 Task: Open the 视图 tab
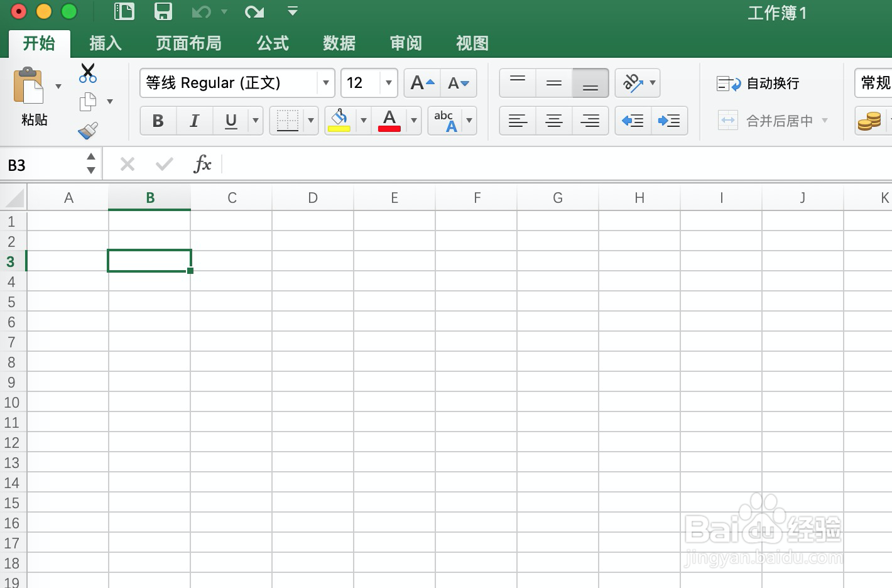click(x=472, y=43)
